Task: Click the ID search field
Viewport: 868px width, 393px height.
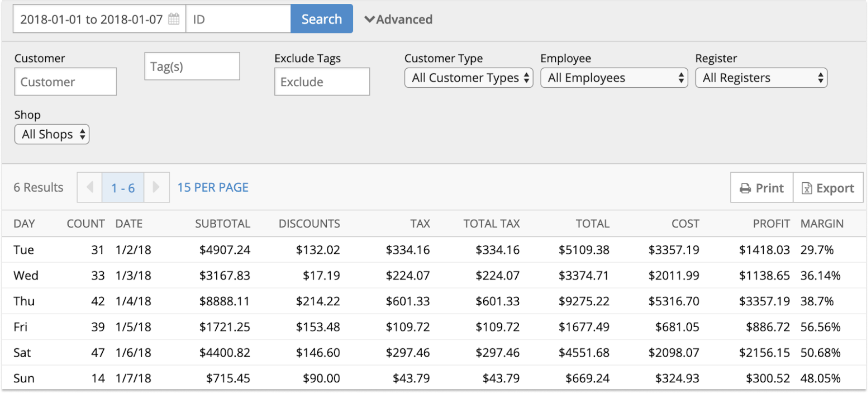Action: coord(238,19)
